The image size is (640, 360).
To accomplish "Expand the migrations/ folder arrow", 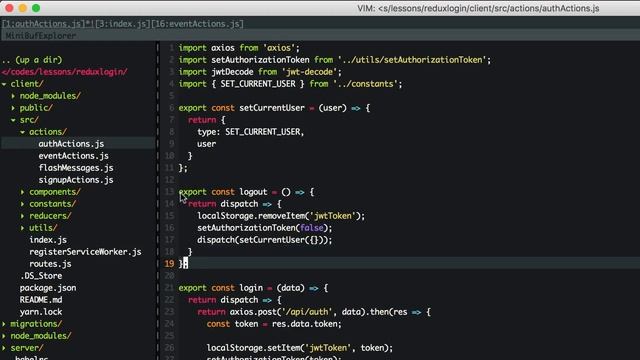I will pyautogui.click(x=4, y=324).
